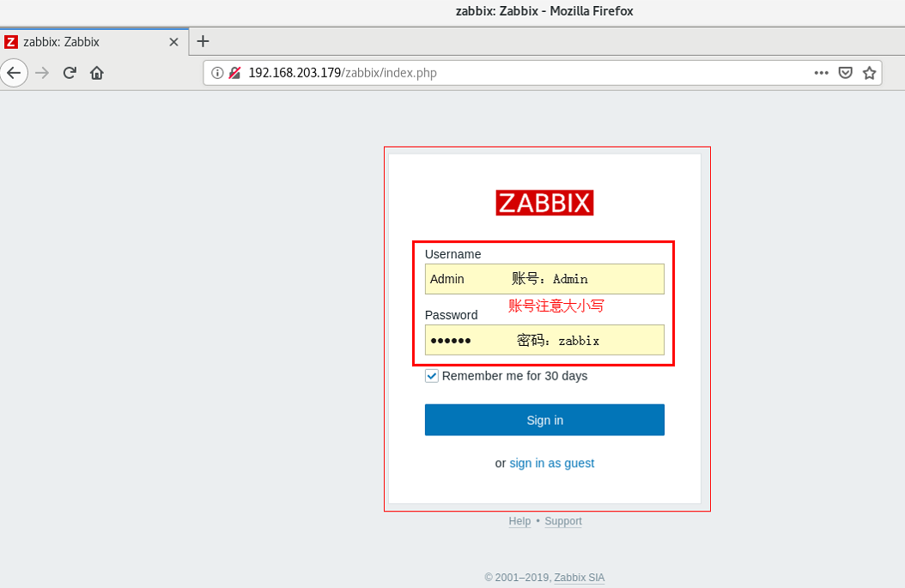The height and width of the screenshot is (588, 905).
Task: Click the Username label text
Action: (453, 254)
